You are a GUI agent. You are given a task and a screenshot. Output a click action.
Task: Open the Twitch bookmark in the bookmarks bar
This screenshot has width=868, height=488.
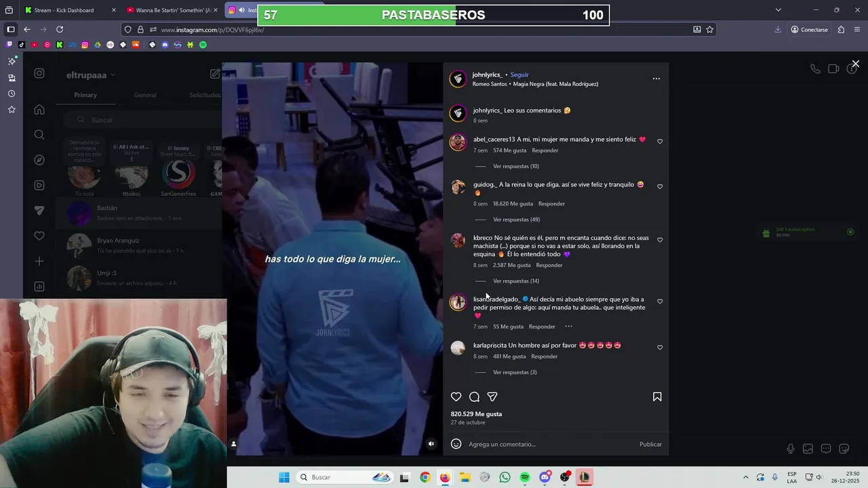[x=9, y=45]
